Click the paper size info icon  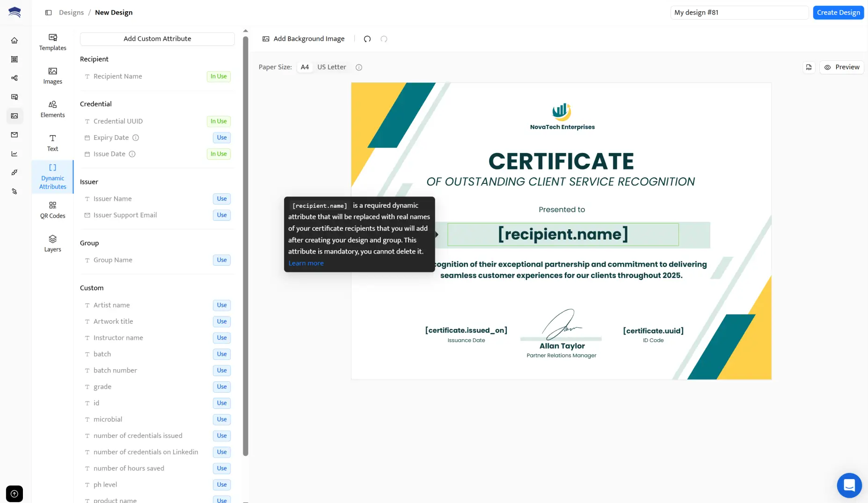pyautogui.click(x=359, y=67)
